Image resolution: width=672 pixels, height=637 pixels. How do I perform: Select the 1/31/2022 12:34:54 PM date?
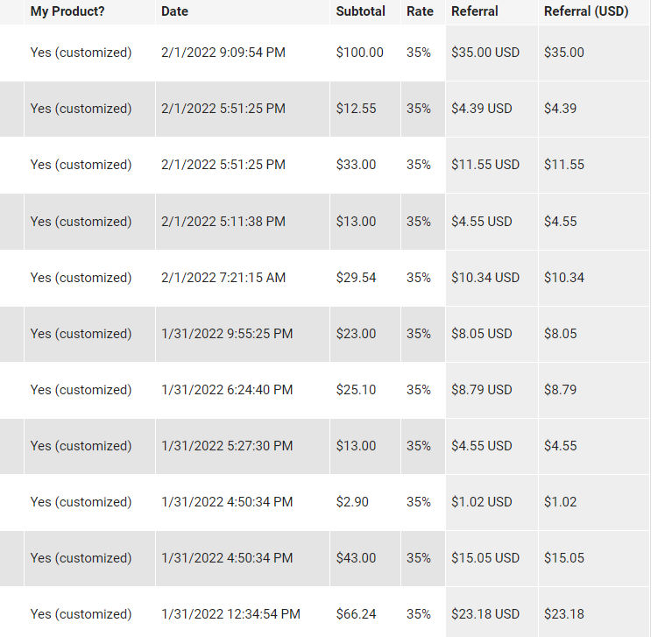pos(230,614)
